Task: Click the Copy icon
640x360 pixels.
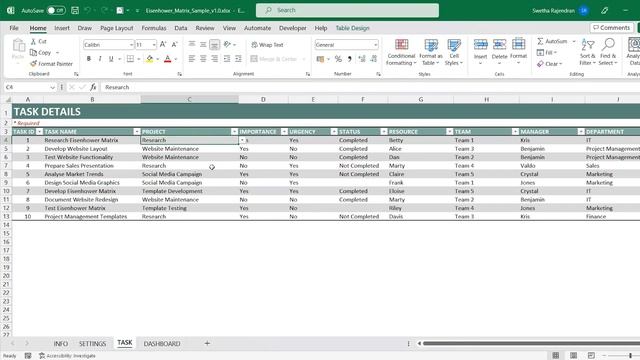Action: [33, 53]
